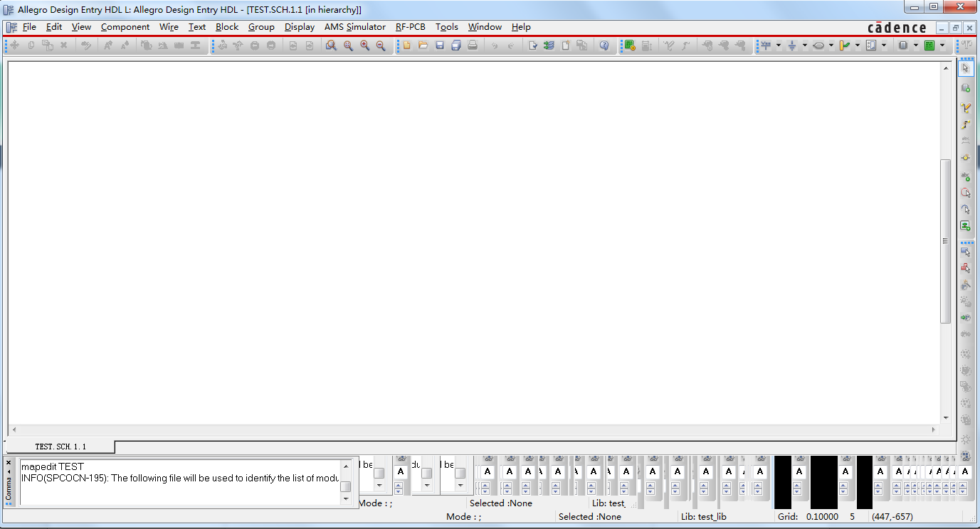Open dropdown next to the green grid icon
Viewport: 980px width, 529px height.
(942, 46)
